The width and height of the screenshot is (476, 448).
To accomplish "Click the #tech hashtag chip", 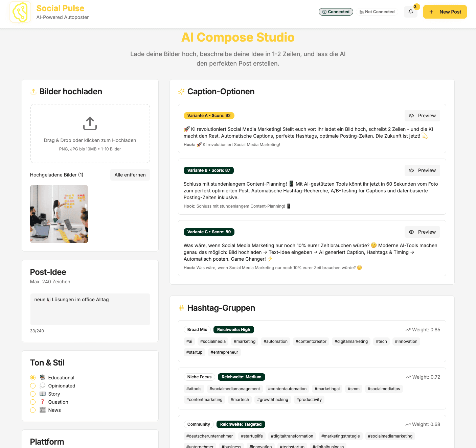I will 381,341.
